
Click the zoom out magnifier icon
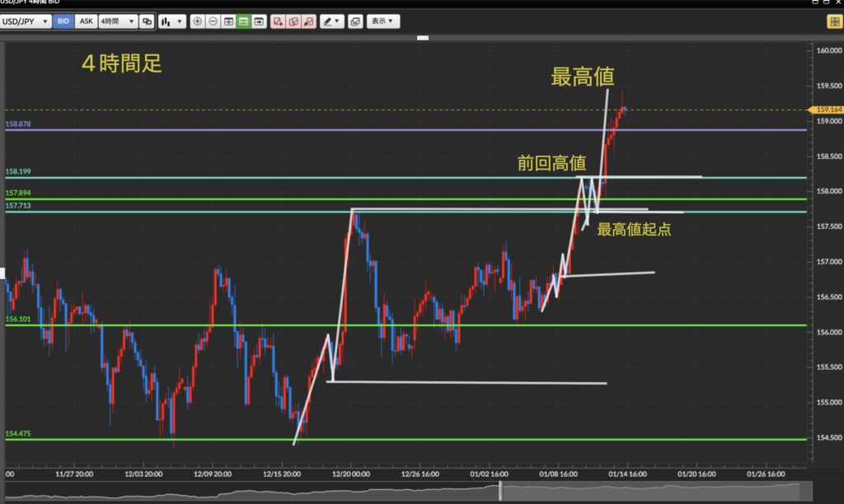point(213,21)
